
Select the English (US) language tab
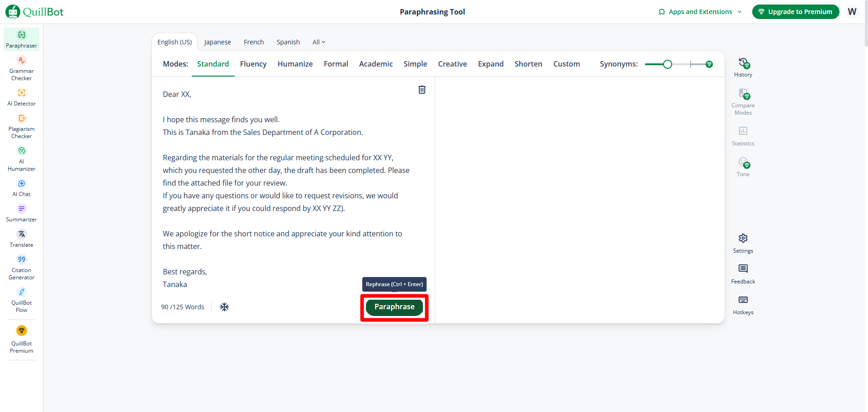point(175,42)
